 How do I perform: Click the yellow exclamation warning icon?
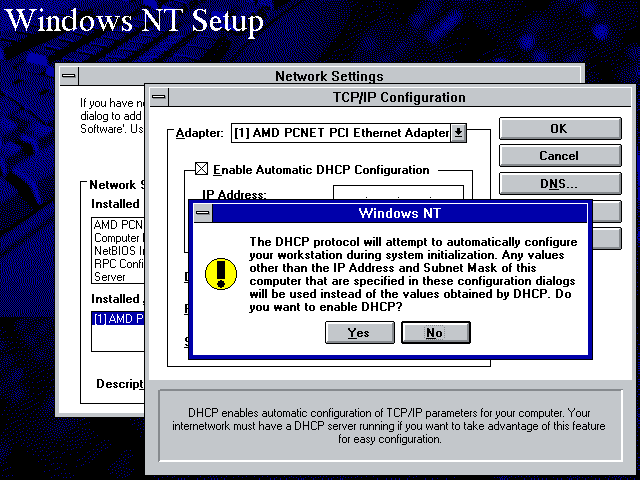[221, 274]
